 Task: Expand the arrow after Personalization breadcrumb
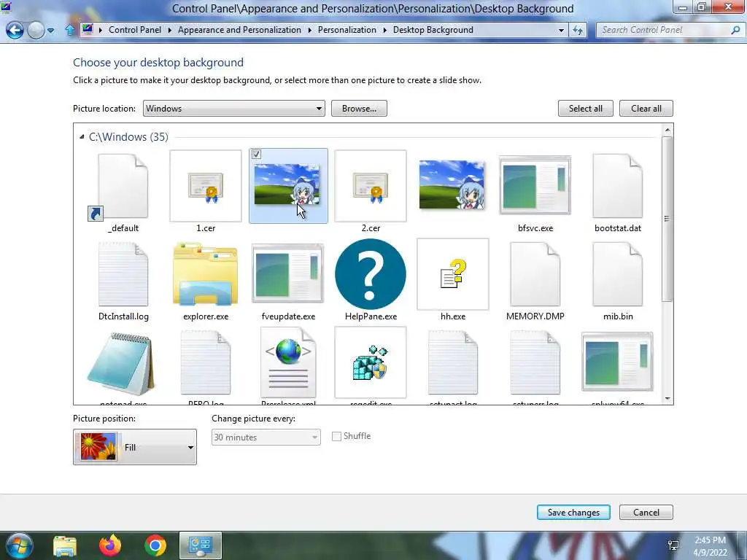tap(385, 30)
